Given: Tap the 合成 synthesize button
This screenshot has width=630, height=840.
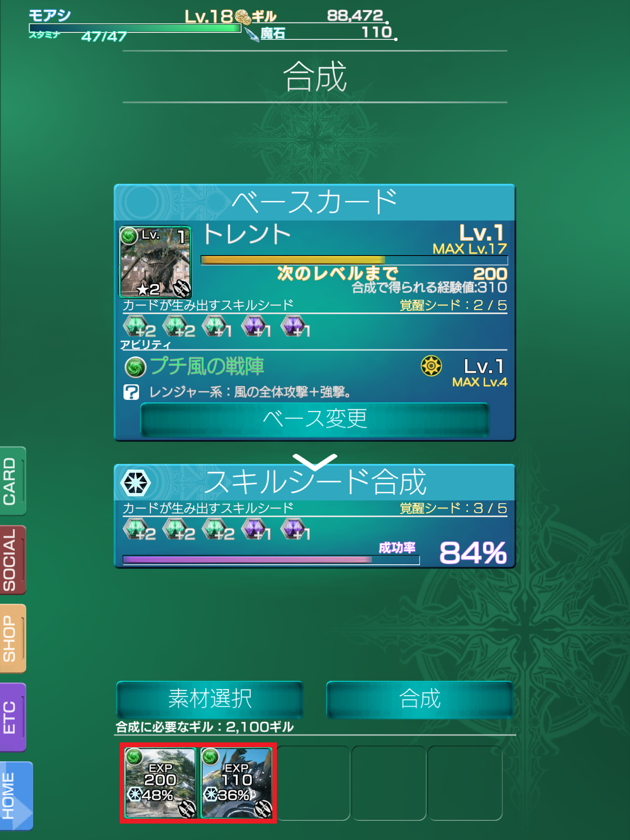Looking at the screenshot, I should coord(420,699).
